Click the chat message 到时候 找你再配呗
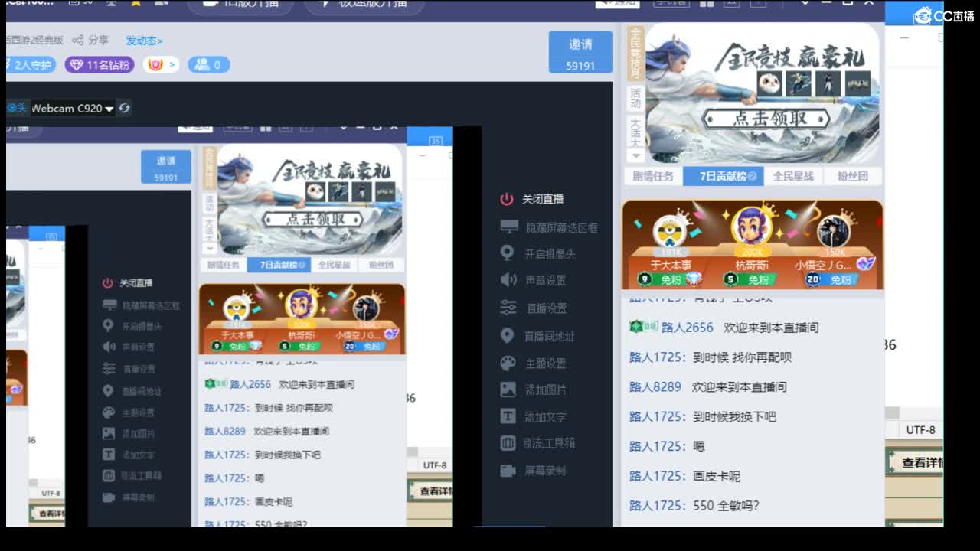Viewport: 980px width, 551px height. point(742,357)
